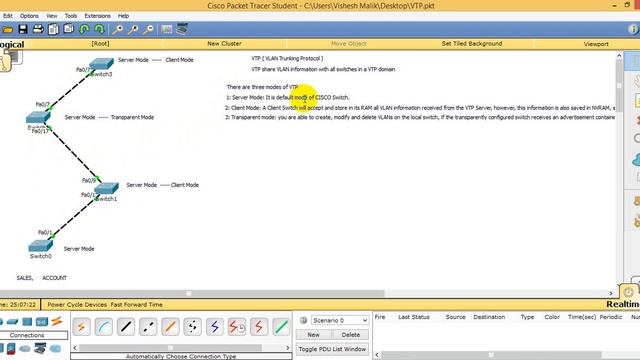Click the green Redo arrow

99,29
